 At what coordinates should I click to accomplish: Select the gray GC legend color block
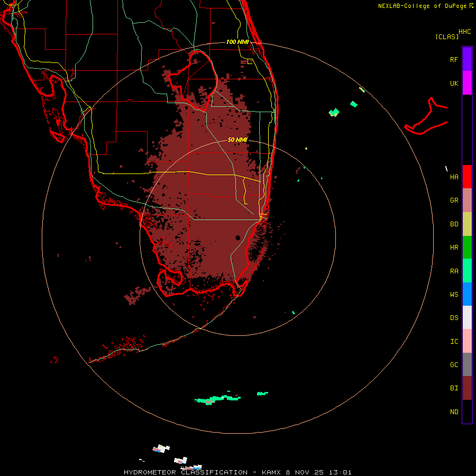(x=467, y=364)
